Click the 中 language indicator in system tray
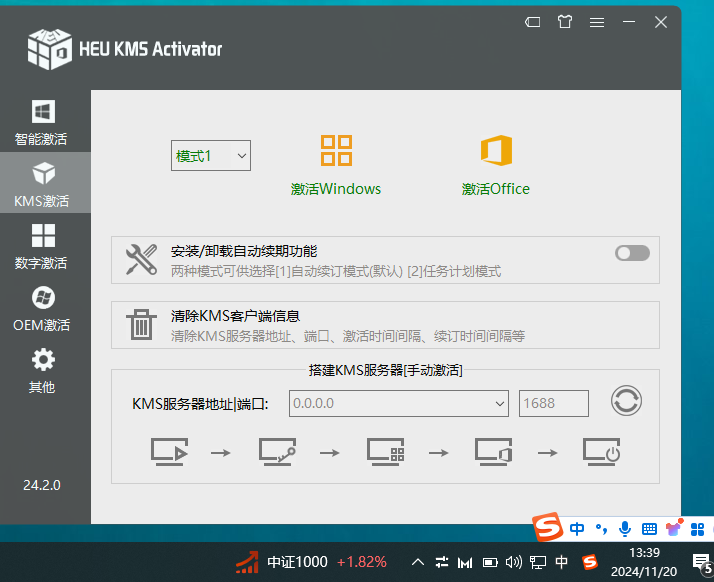The width and height of the screenshot is (714, 582). click(561, 562)
